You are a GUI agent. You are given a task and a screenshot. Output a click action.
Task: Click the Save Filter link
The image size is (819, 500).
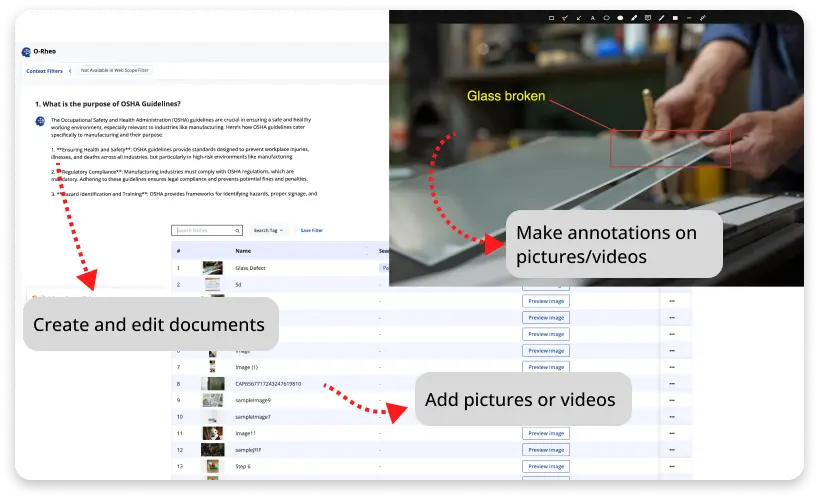[311, 230]
